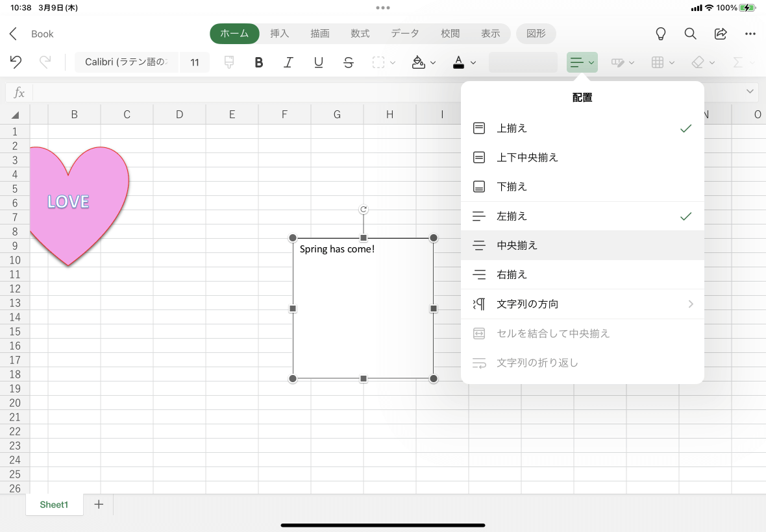Select column B header
The height and width of the screenshot is (532, 766).
[74, 115]
